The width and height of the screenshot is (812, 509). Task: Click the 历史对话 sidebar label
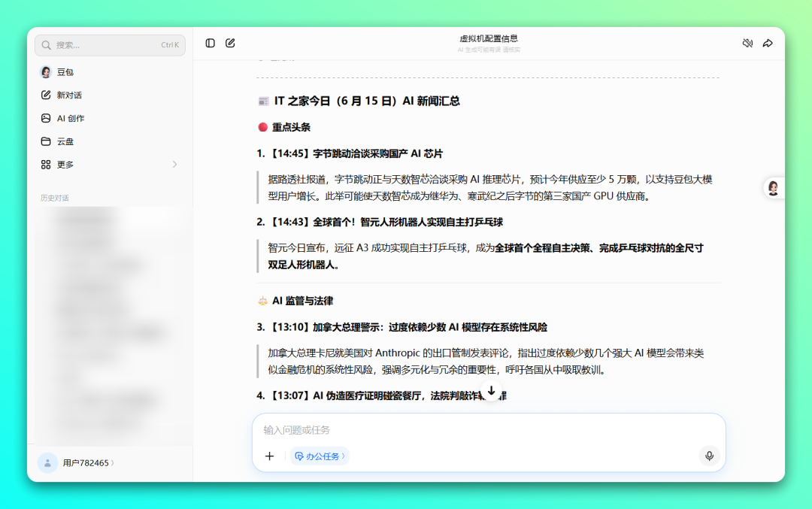[54, 198]
